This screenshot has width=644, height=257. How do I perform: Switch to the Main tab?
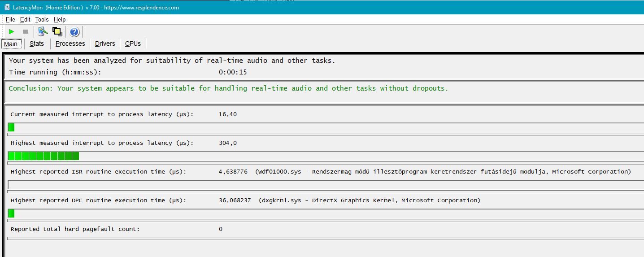tap(11, 44)
